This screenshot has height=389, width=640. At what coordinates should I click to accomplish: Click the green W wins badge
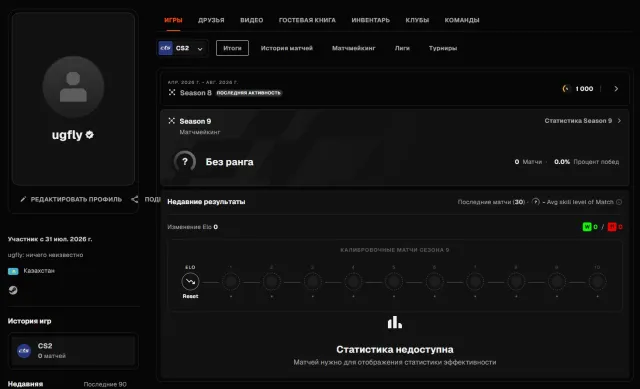click(587, 227)
